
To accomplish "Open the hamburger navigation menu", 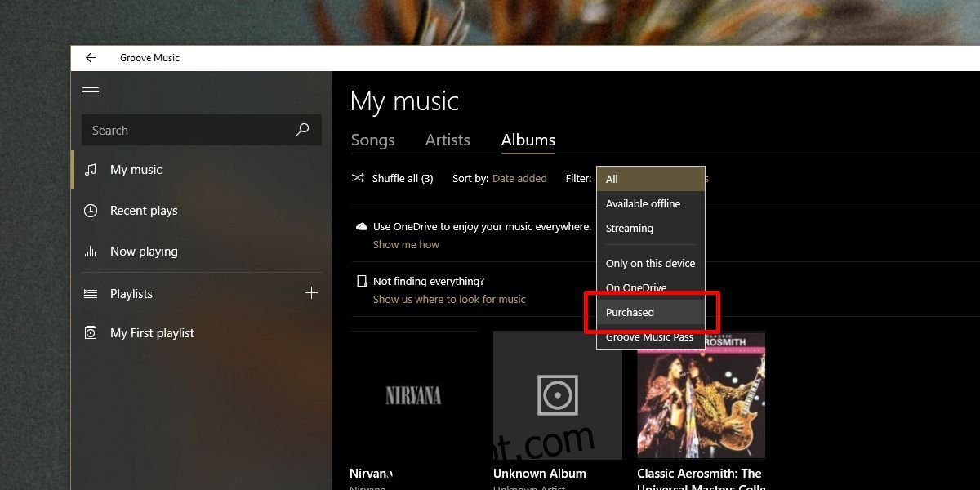I will point(91,92).
